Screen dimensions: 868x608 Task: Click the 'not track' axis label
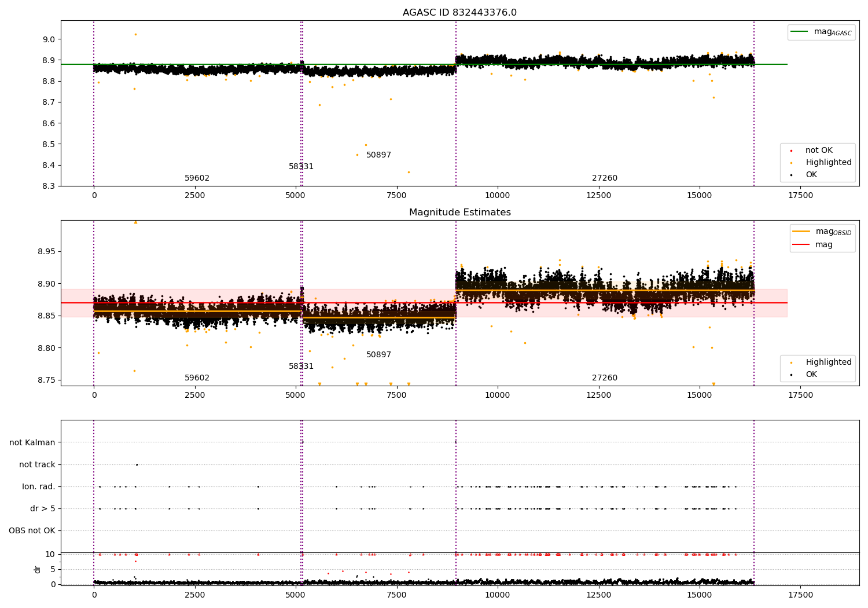(x=37, y=465)
